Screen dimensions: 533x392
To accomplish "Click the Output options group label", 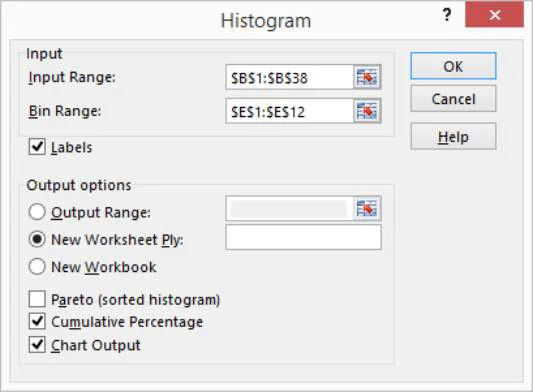I will click(79, 185).
